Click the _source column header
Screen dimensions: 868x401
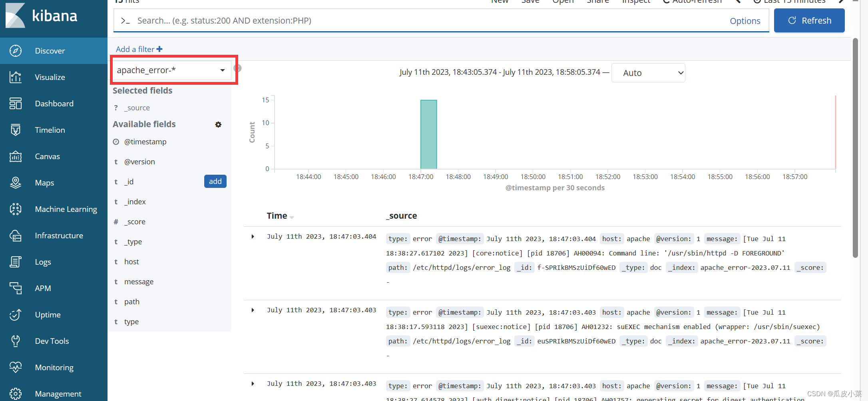[401, 216]
